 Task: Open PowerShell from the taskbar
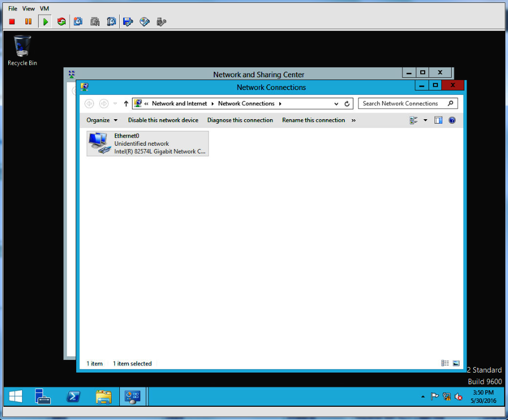[x=74, y=396]
